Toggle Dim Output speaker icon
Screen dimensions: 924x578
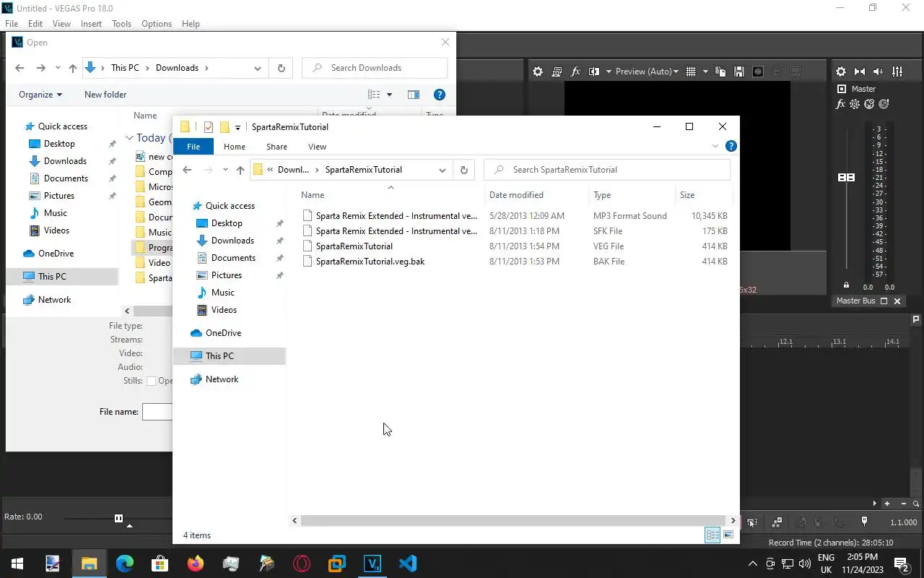(x=879, y=72)
